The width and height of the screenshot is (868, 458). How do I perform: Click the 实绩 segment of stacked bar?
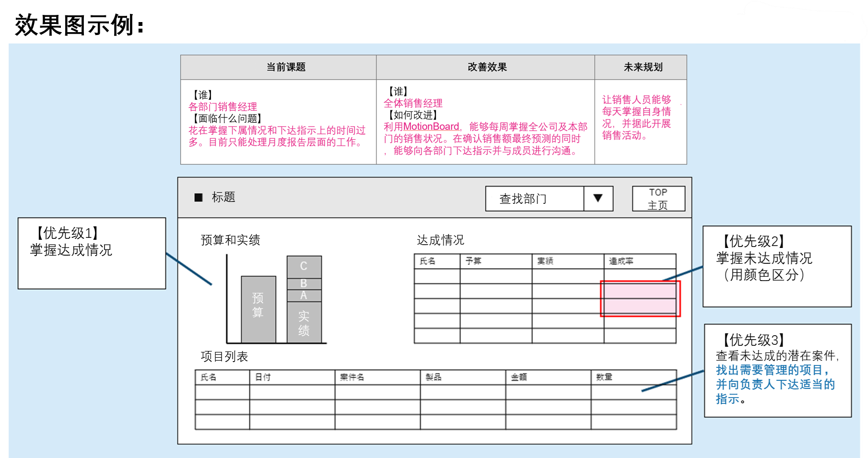(x=304, y=322)
